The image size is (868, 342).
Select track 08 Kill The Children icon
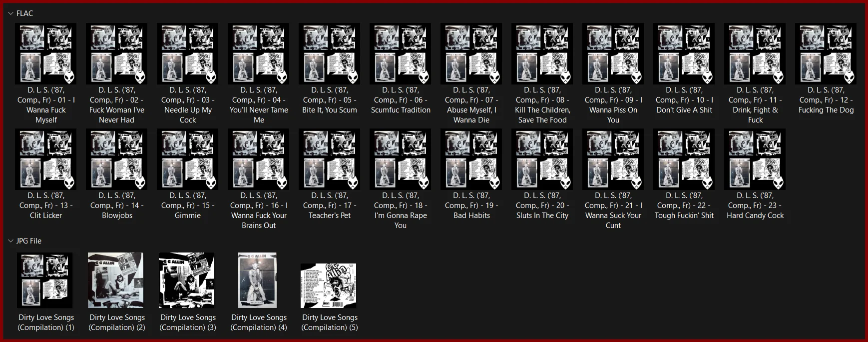[542, 53]
